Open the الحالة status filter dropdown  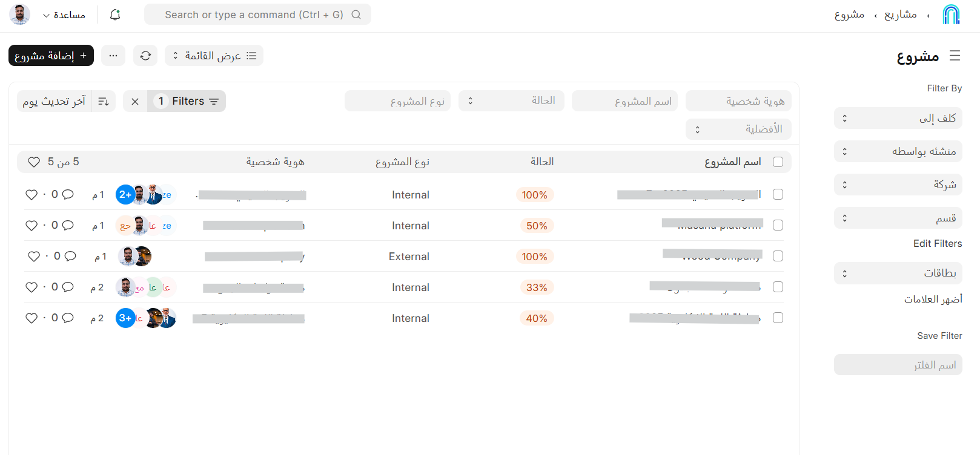pyautogui.click(x=511, y=101)
